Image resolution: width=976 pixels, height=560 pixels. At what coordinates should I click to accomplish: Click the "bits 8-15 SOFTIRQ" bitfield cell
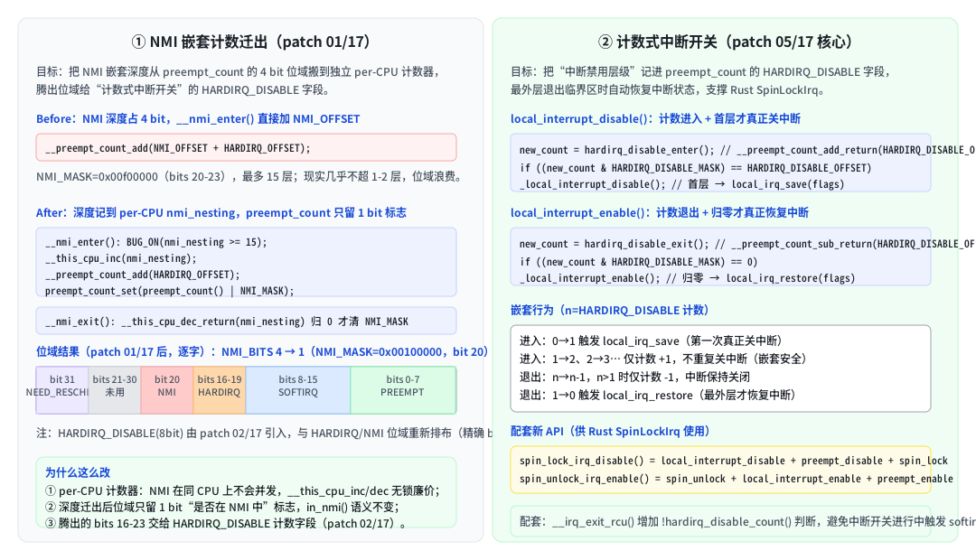298,390
